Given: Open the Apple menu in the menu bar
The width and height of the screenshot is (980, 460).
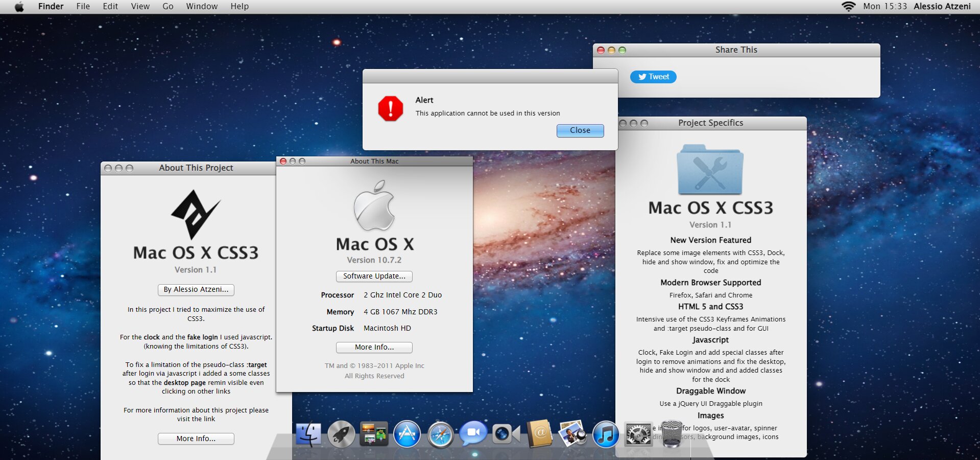Looking at the screenshot, I should (19, 7).
